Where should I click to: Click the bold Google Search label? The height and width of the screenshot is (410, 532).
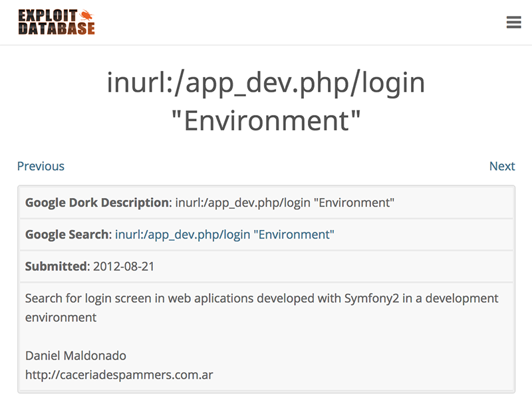[x=66, y=235]
